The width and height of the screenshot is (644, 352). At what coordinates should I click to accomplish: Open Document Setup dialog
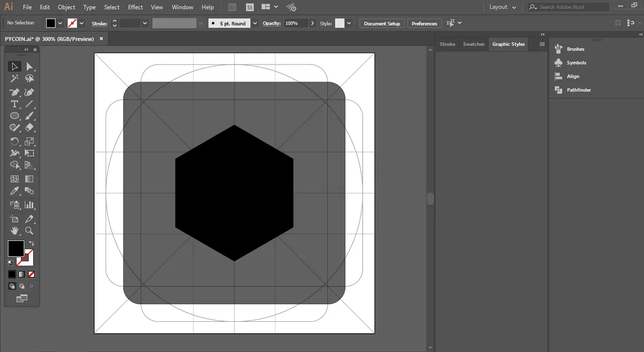tap(382, 23)
